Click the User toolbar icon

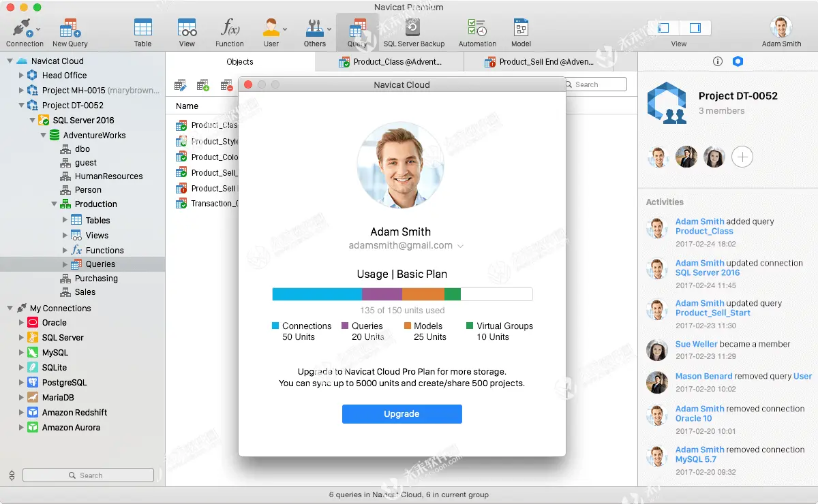tap(271, 28)
